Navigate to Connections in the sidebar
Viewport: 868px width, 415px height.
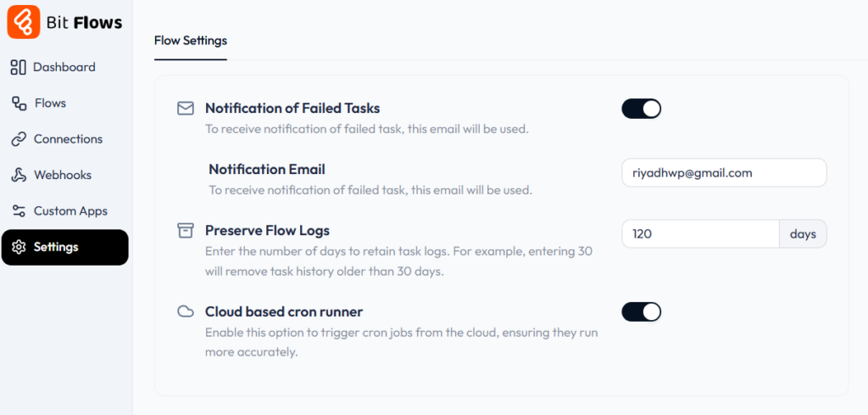click(68, 139)
